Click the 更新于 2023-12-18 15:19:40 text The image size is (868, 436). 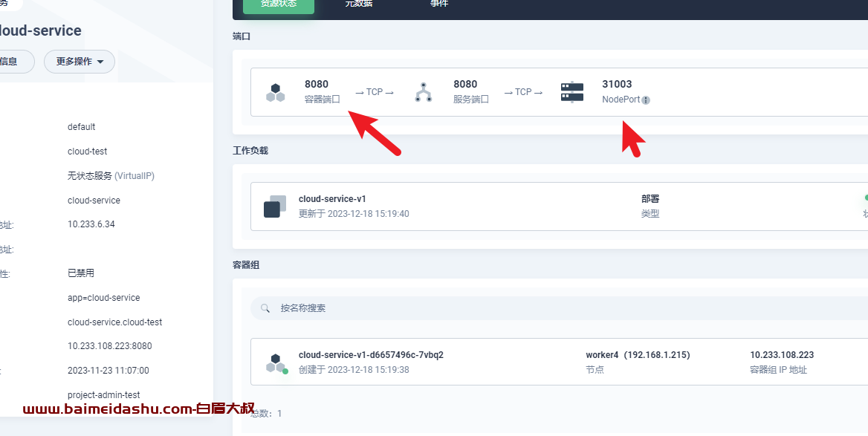[354, 214]
